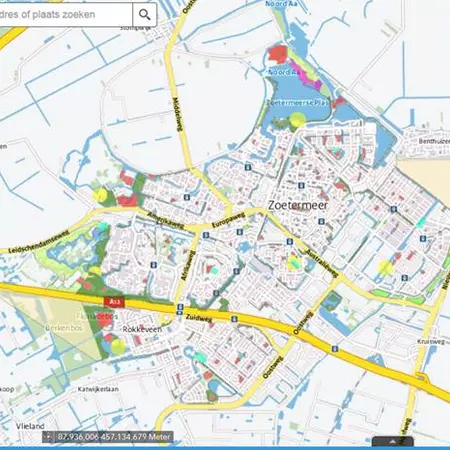450x450 pixels.
Task: Click the Katwijkerlaan label
Action: [98, 389]
